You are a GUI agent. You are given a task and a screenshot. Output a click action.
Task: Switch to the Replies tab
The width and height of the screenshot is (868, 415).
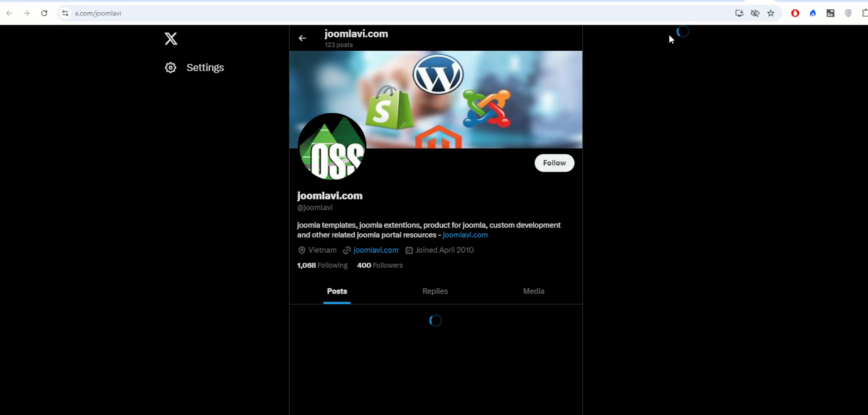435,291
